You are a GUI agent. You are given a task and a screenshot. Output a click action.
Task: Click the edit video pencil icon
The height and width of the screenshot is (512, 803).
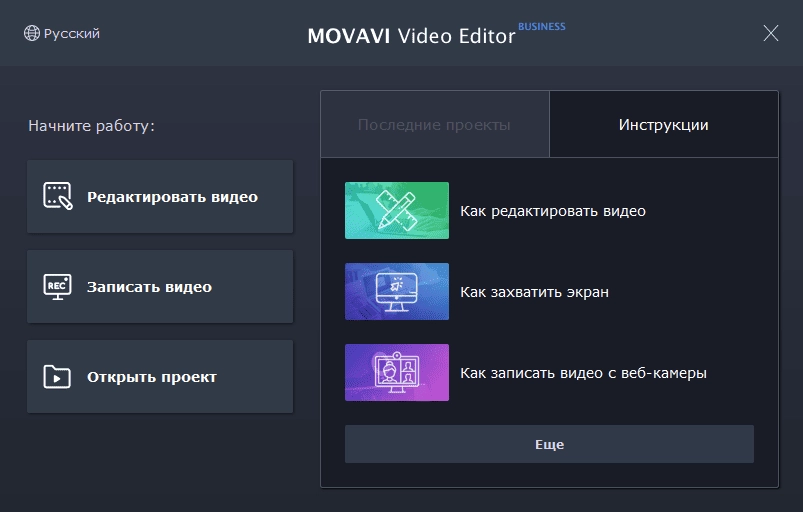tap(58, 196)
